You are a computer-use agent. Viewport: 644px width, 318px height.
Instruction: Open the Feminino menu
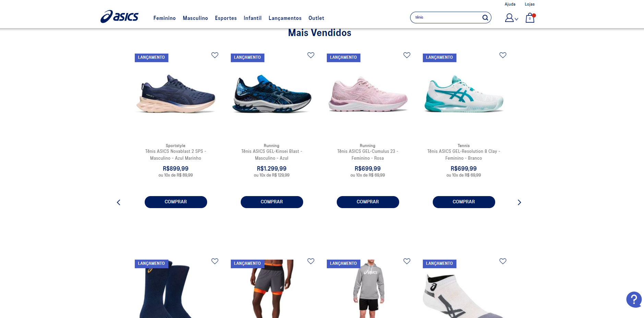pos(165,18)
